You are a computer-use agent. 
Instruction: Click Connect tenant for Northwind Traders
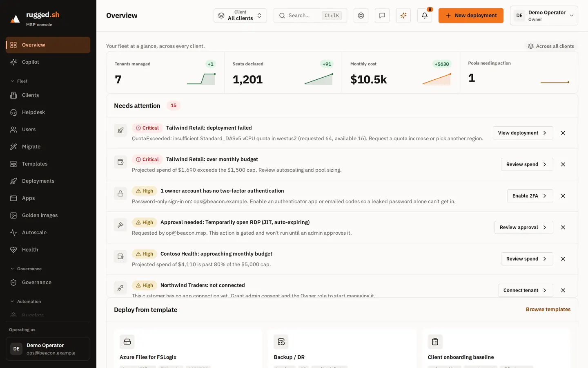coord(526,290)
